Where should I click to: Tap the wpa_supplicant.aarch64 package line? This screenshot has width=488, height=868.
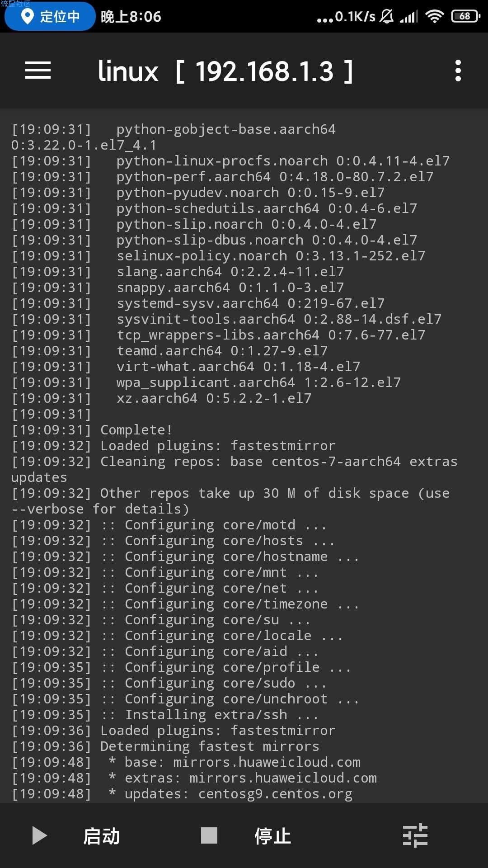coord(206,382)
